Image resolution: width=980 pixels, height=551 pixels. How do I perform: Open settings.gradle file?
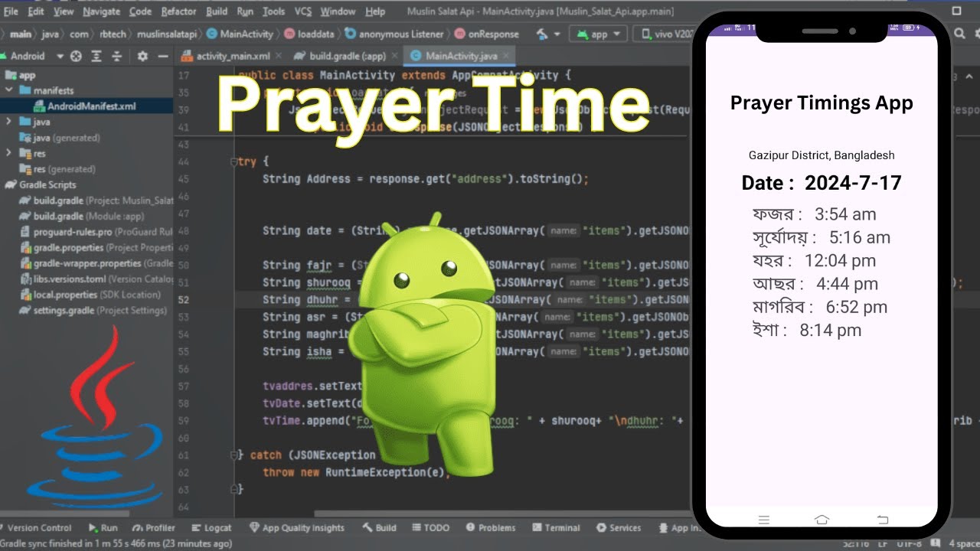coord(93,311)
